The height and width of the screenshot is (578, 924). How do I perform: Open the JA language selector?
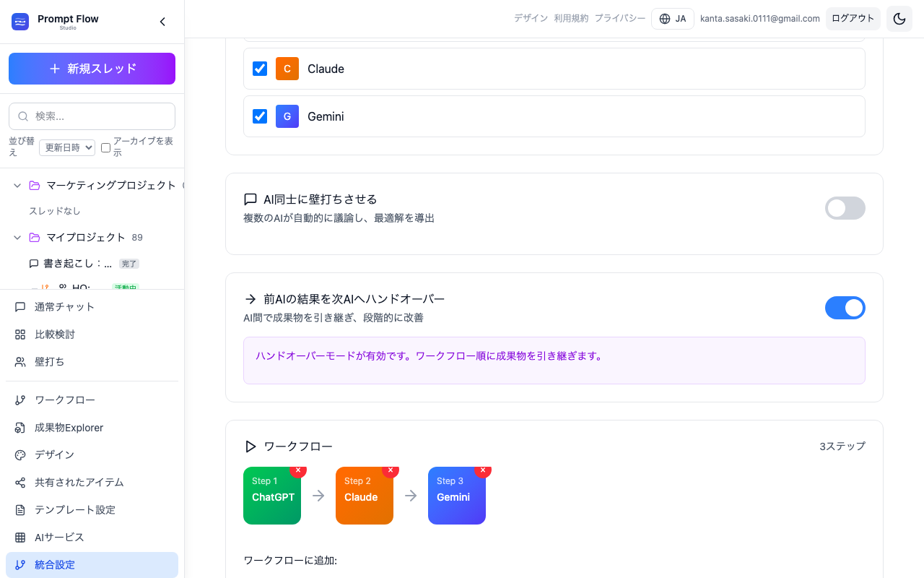coord(673,19)
